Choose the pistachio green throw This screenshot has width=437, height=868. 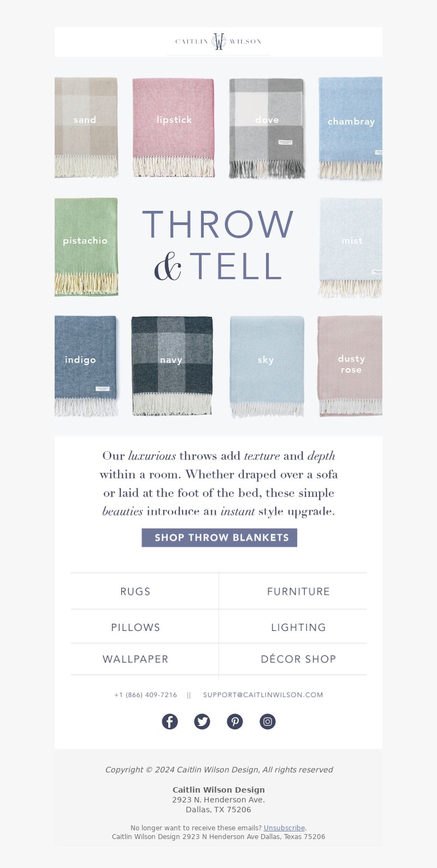tap(86, 247)
